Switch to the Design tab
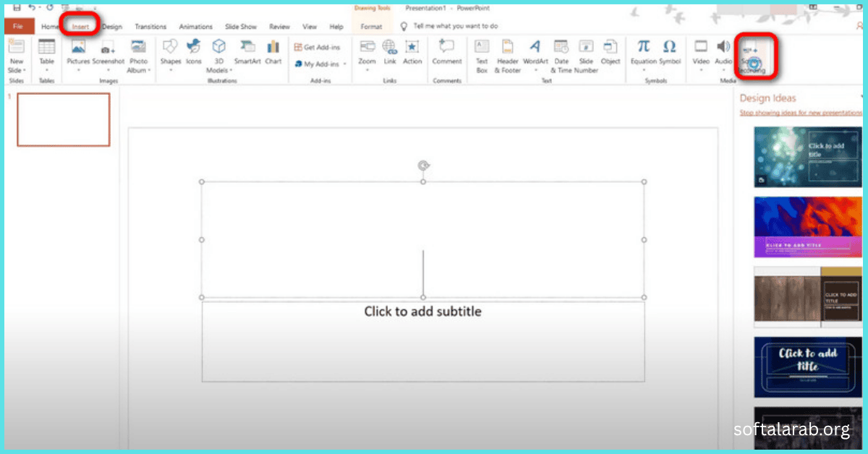This screenshot has width=868, height=454. tap(112, 27)
